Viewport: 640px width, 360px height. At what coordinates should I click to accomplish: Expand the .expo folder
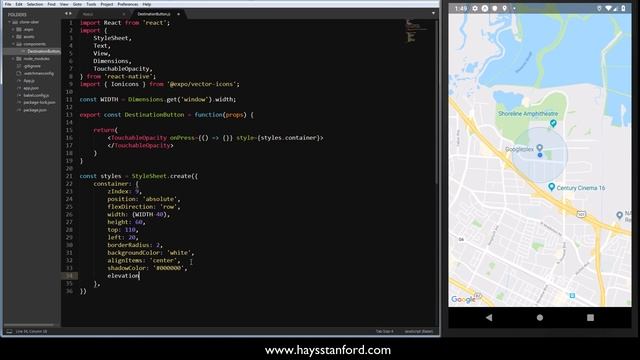coord(13,29)
